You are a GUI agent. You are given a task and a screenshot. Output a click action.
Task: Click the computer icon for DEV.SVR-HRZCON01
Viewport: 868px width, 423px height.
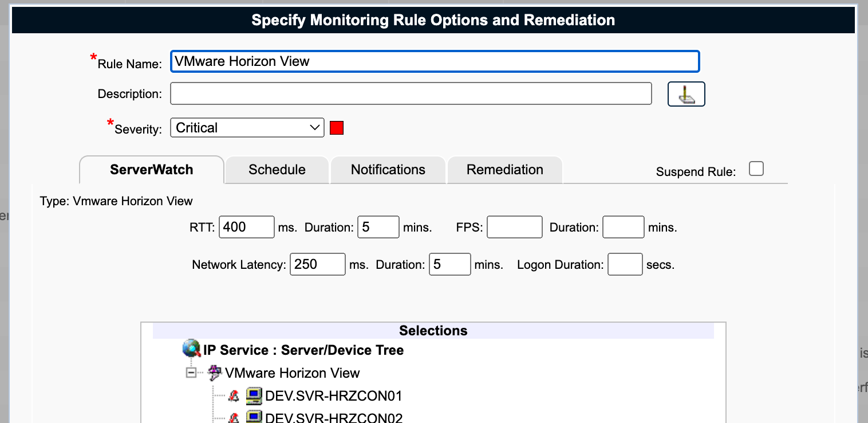tap(254, 395)
